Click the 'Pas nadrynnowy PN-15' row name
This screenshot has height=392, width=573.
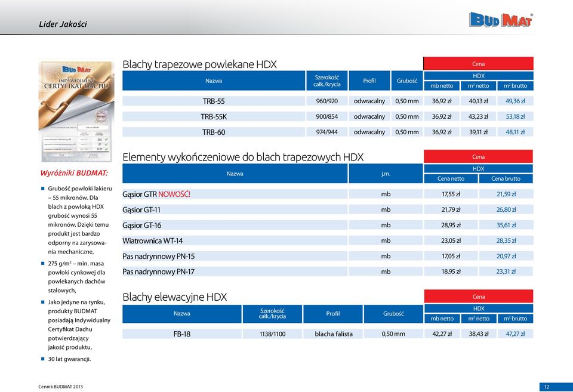(x=159, y=257)
